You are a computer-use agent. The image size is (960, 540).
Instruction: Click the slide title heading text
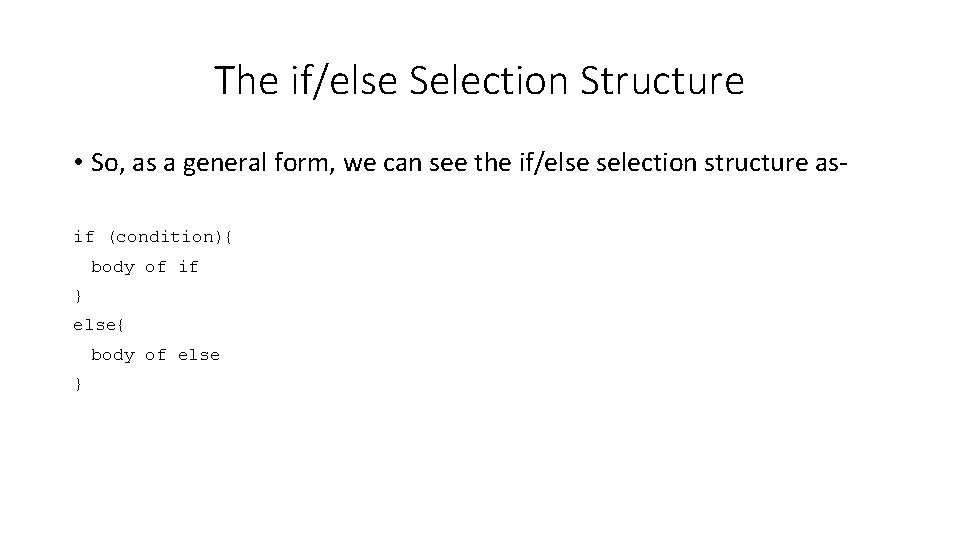(479, 81)
